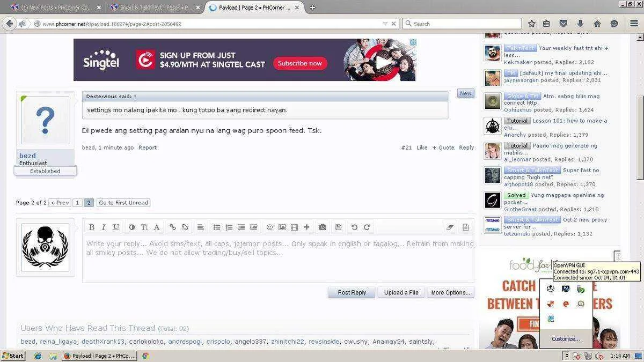The height and width of the screenshot is (362, 644).
Task: Click the save draft floppy icon
Action: 338,227
